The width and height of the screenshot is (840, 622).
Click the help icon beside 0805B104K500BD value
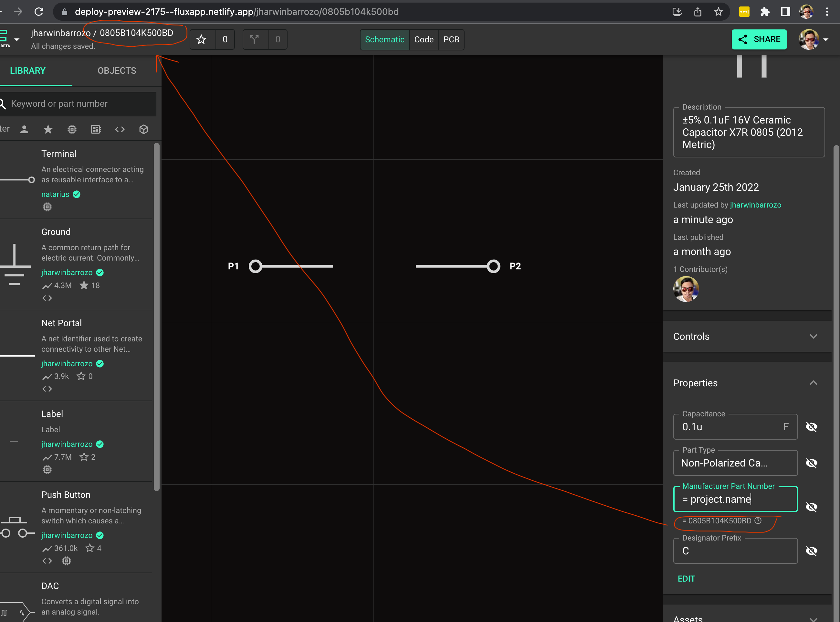tap(758, 520)
